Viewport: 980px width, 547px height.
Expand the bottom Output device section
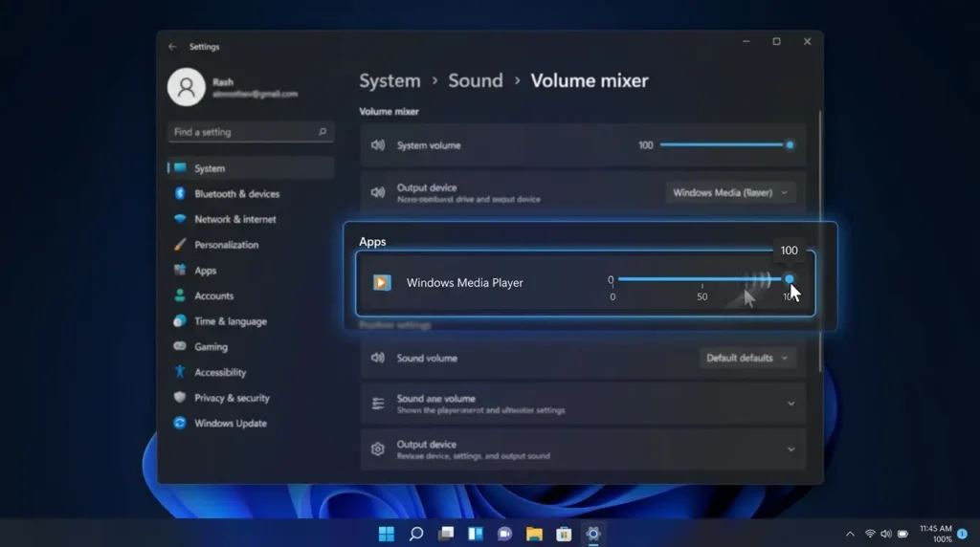[791, 449]
